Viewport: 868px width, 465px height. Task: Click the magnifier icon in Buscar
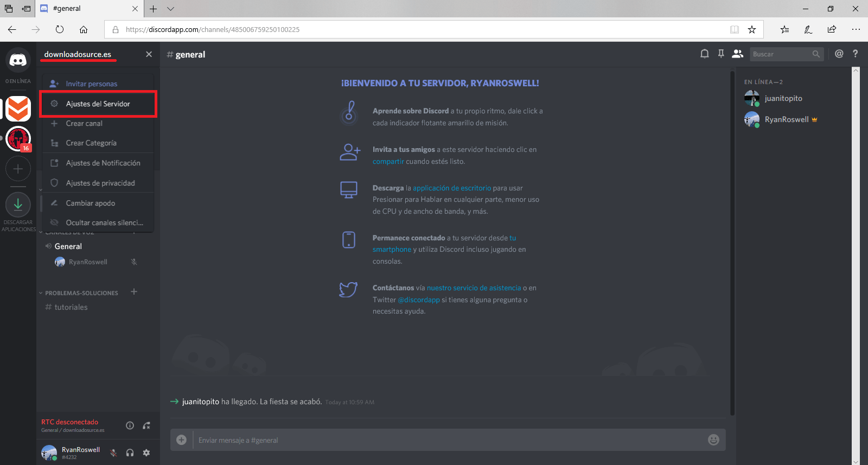[816, 54]
